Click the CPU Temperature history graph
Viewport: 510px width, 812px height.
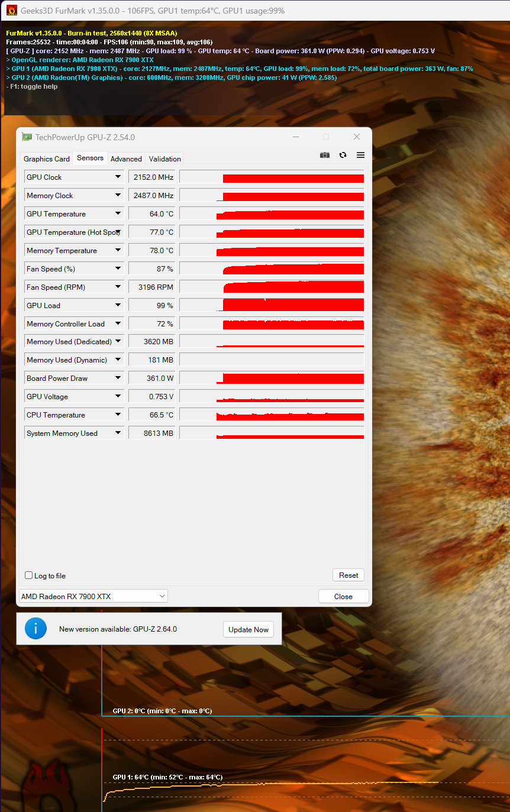click(272, 415)
